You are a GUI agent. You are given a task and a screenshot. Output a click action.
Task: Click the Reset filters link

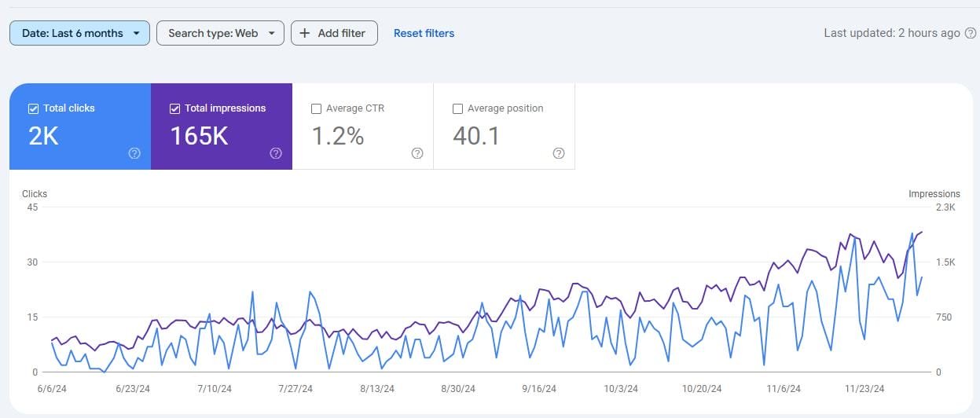424,33
